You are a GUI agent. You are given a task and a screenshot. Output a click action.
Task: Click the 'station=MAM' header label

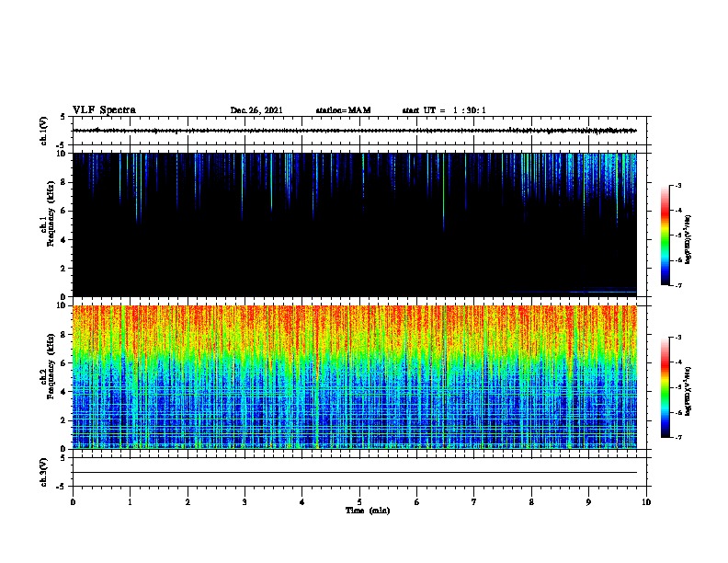click(x=343, y=110)
